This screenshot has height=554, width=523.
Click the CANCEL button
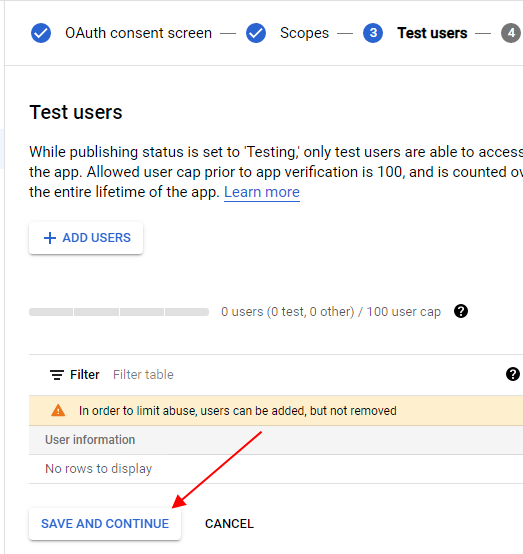click(x=229, y=524)
